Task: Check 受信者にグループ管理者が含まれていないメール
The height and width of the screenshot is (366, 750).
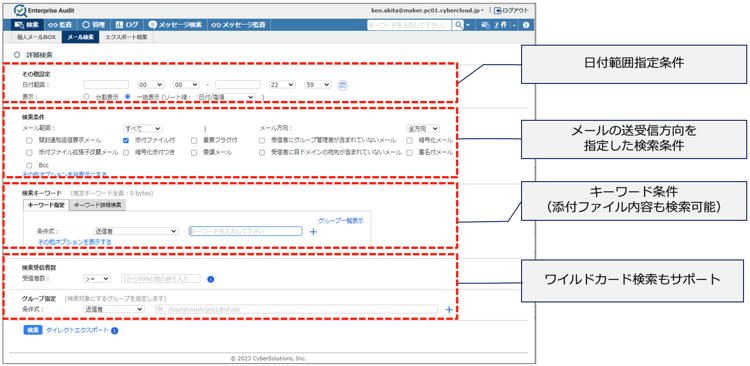Action: pyautogui.click(x=262, y=141)
